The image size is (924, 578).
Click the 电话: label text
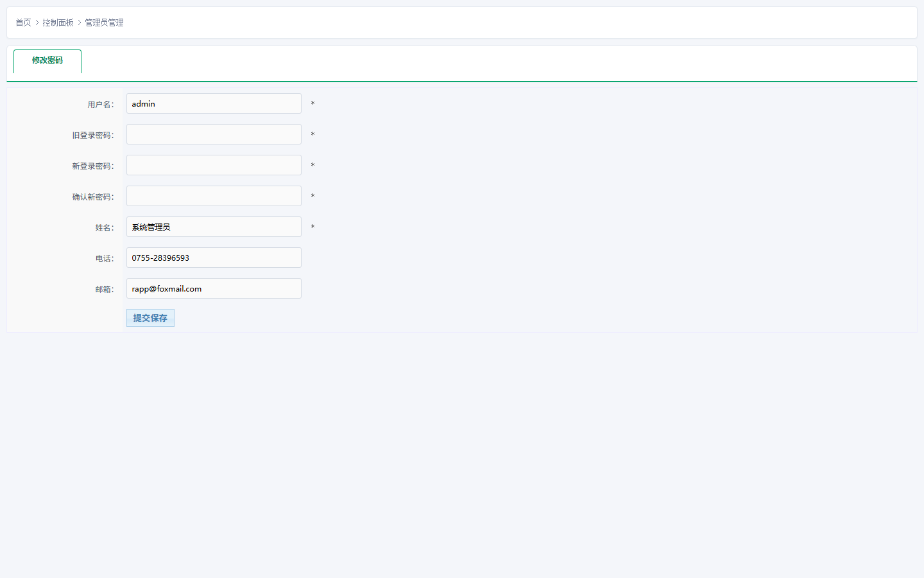[x=105, y=258]
